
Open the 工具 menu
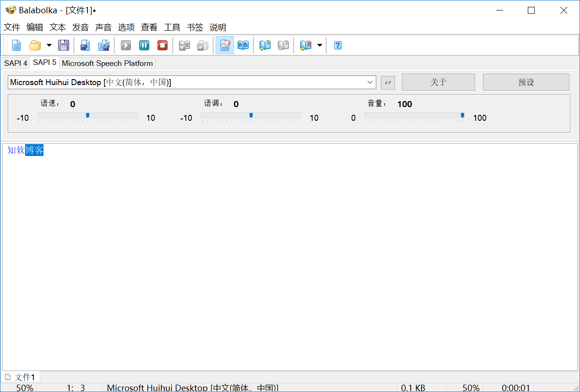[172, 27]
